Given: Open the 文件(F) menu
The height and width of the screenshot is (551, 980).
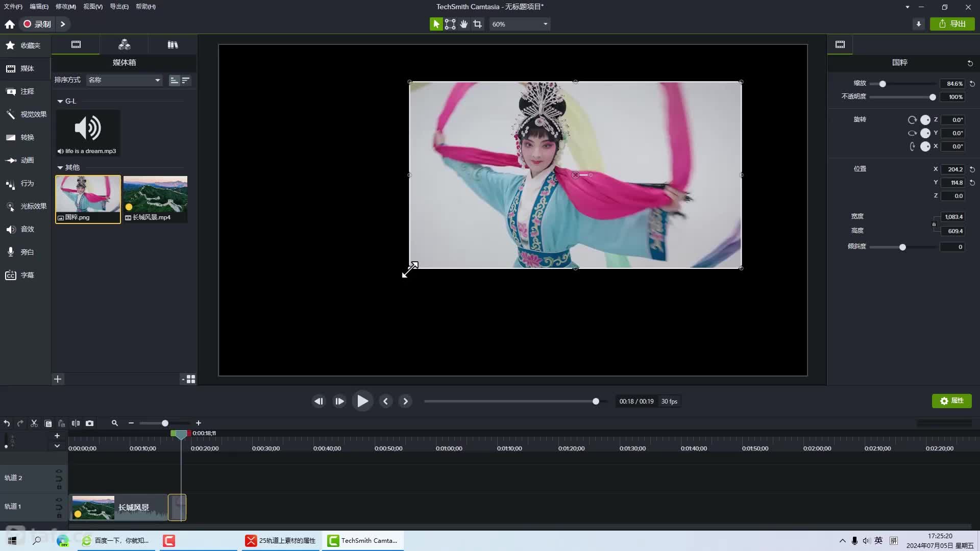Looking at the screenshot, I should click(13, 7).
